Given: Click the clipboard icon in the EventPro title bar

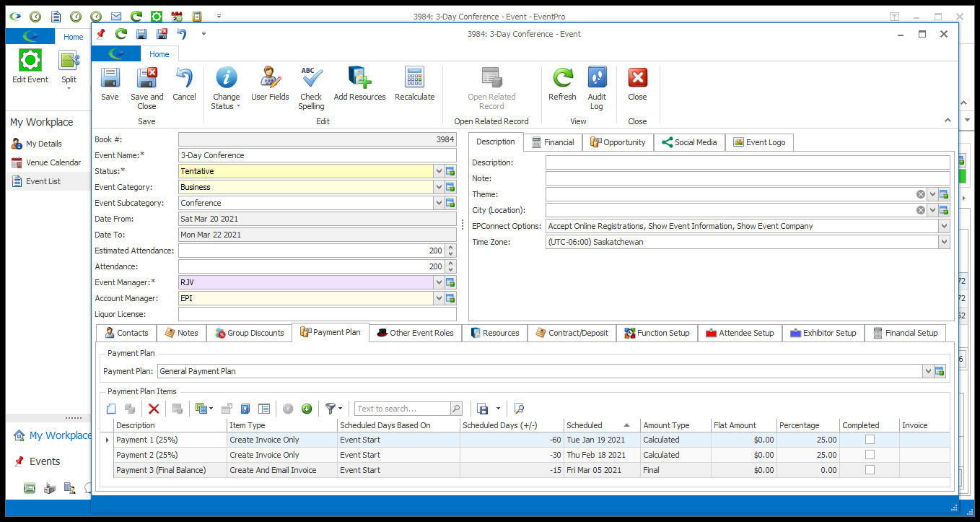Looking at the screenshot, I should [197, 16].
